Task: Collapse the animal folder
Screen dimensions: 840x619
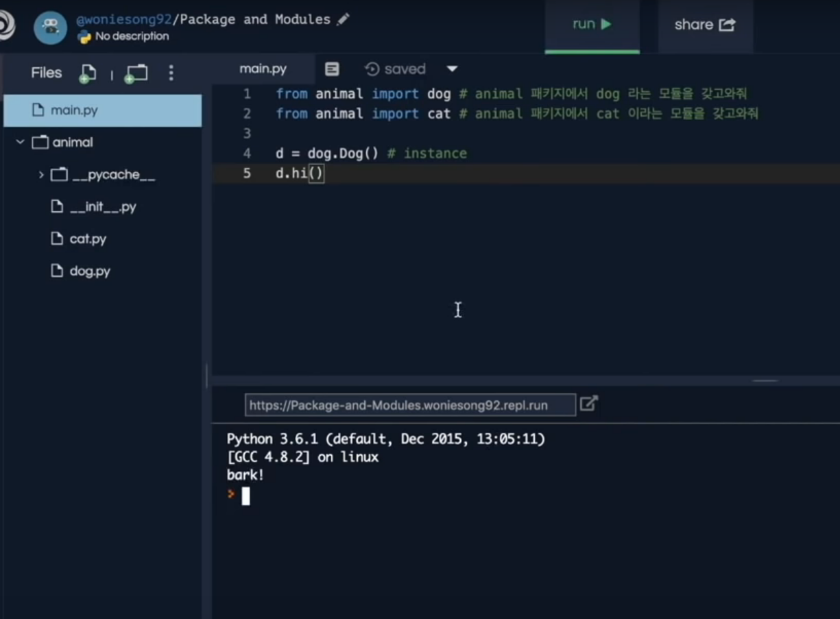Action: [20, 142]
